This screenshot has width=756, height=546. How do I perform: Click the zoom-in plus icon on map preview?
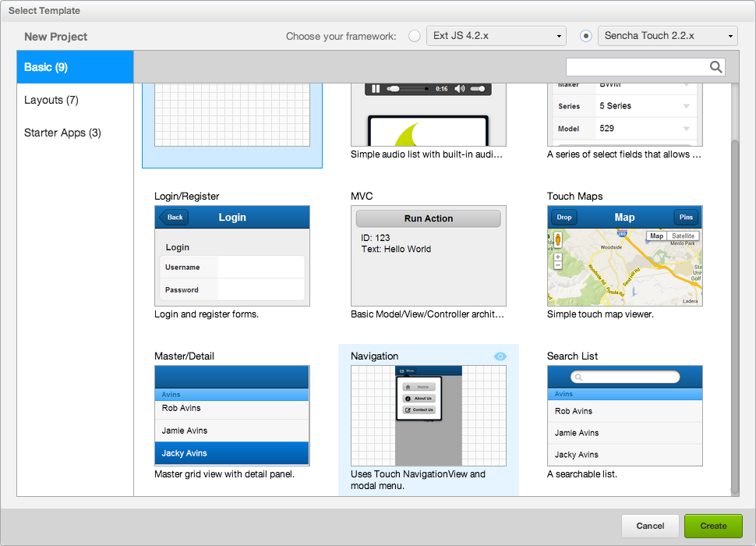[558, 257]
